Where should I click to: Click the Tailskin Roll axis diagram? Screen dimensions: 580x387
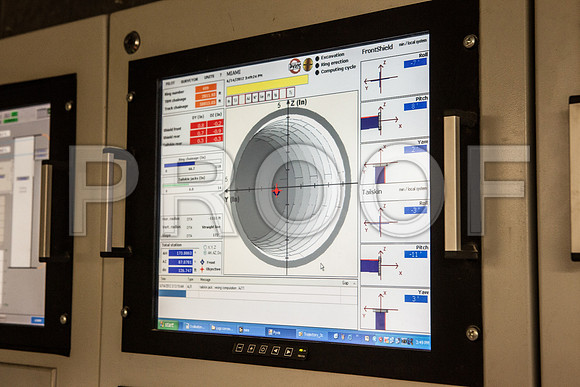pyautogui.click(x=381, y=221)
